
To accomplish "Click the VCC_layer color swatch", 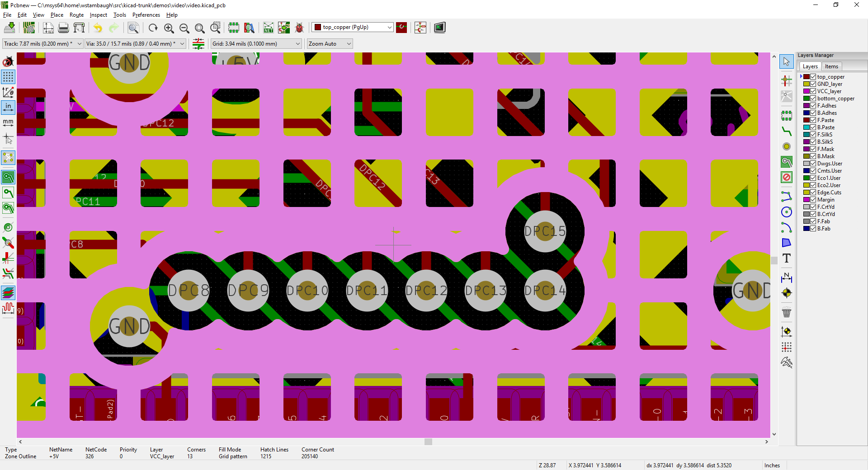I will pyautogui.click(x=807, y=91).
